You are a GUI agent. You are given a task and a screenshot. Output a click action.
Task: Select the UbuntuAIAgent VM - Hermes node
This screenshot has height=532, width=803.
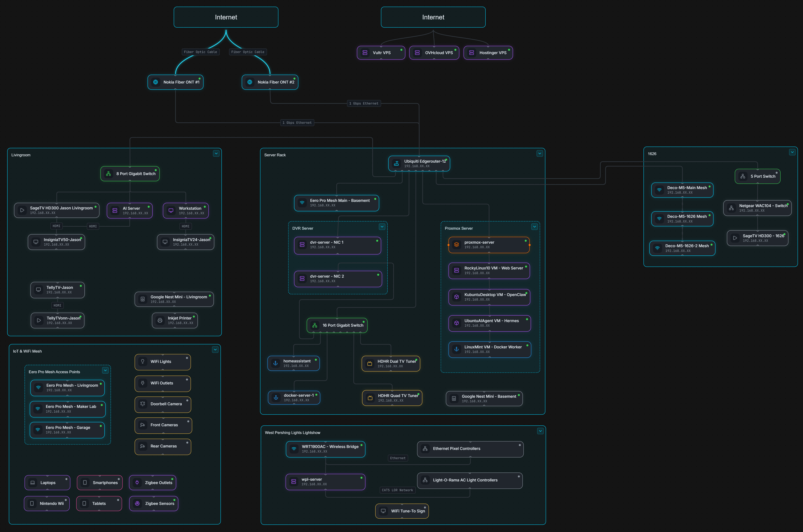pos(490,323)
